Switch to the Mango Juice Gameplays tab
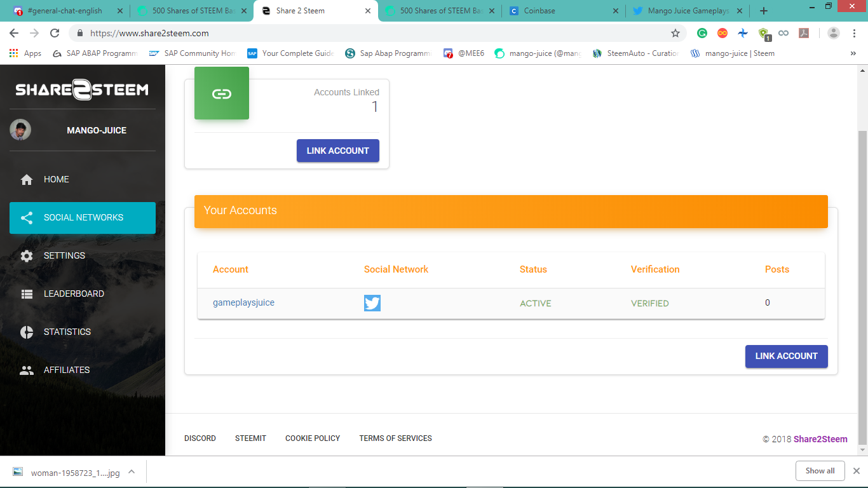 pos(686,11)
